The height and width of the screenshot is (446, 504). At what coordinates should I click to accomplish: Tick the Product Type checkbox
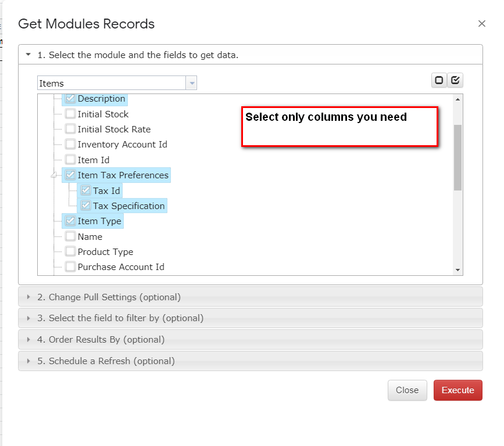[70, 251]
